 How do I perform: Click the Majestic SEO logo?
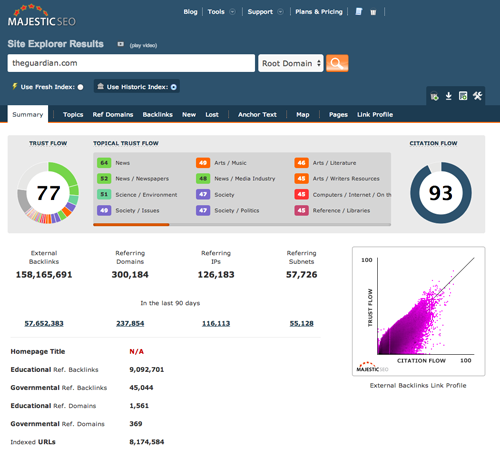[x=42, y=15]
